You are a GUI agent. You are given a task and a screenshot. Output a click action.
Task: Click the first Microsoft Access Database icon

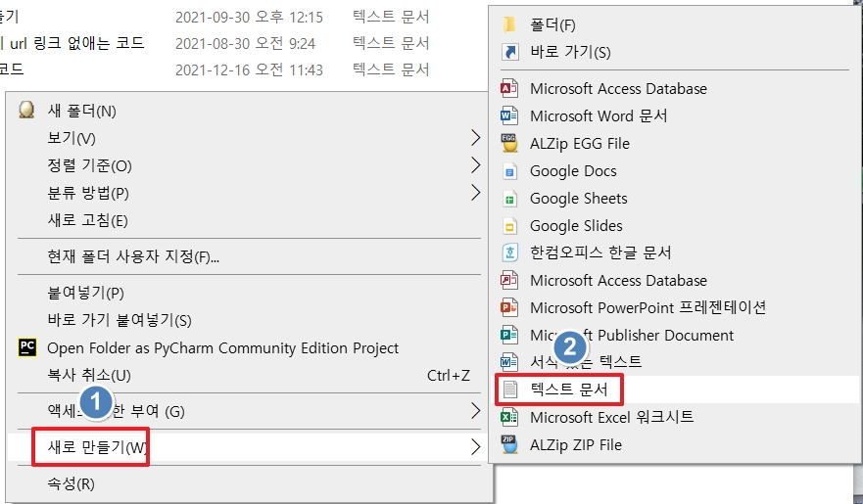point(509,88)
